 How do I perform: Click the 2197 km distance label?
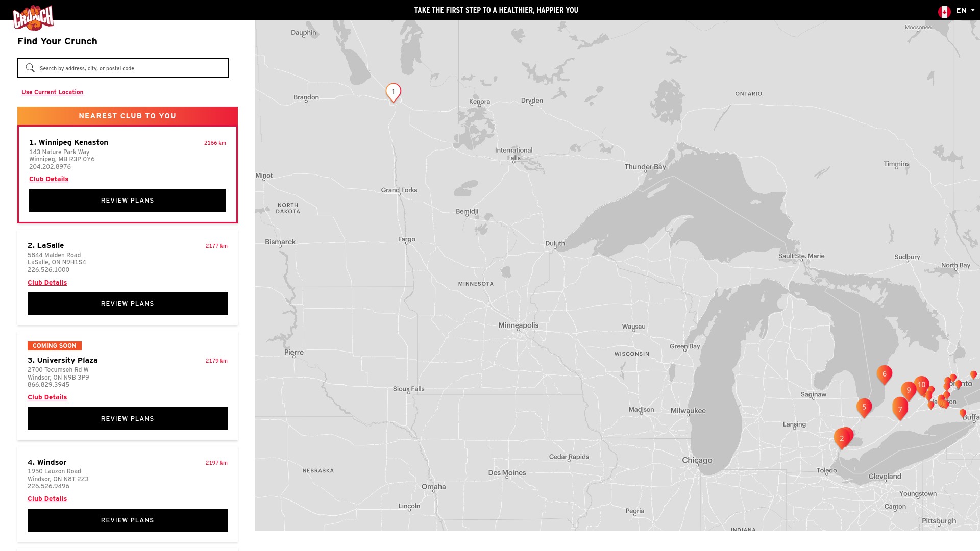coord(216,463)
